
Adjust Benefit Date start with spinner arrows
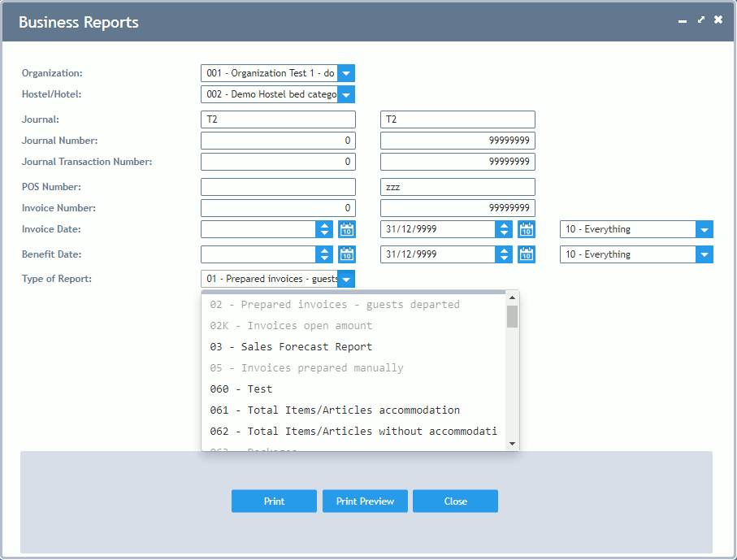click(324, 254)
